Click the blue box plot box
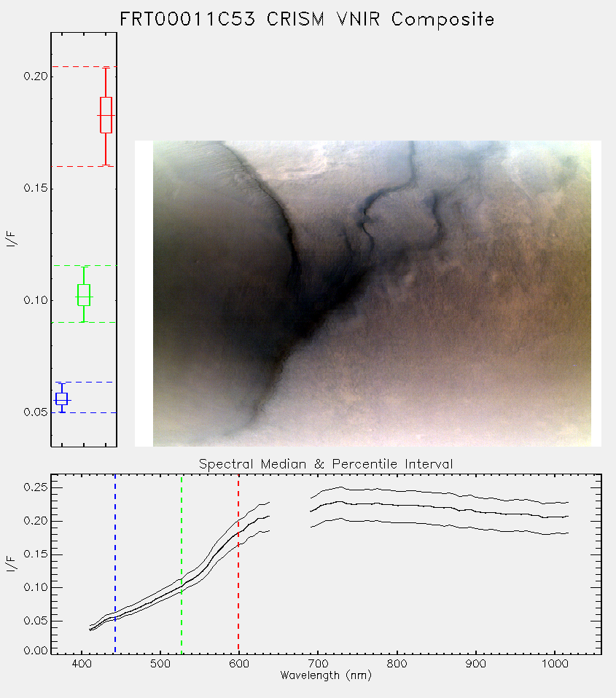This screenshot has height=698, width=616. (x=61, y=399)
